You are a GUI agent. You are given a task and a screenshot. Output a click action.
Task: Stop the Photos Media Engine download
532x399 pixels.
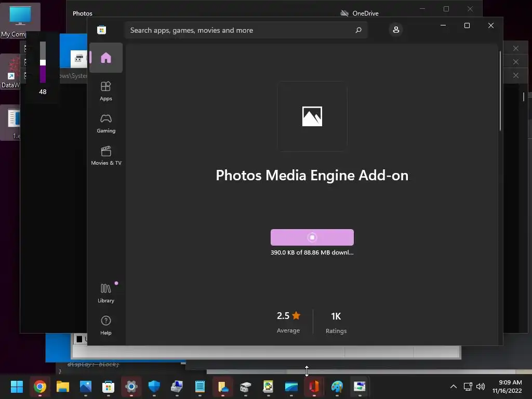coord(312,237)
